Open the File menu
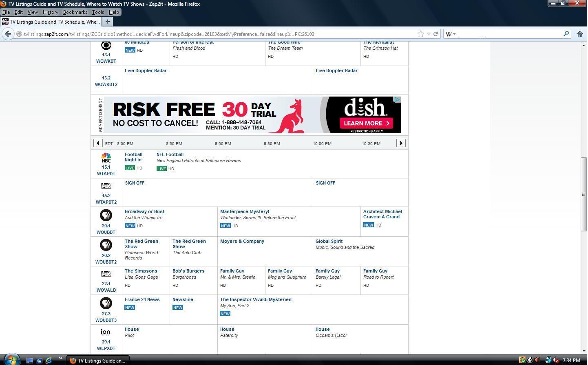 [6, 12]
